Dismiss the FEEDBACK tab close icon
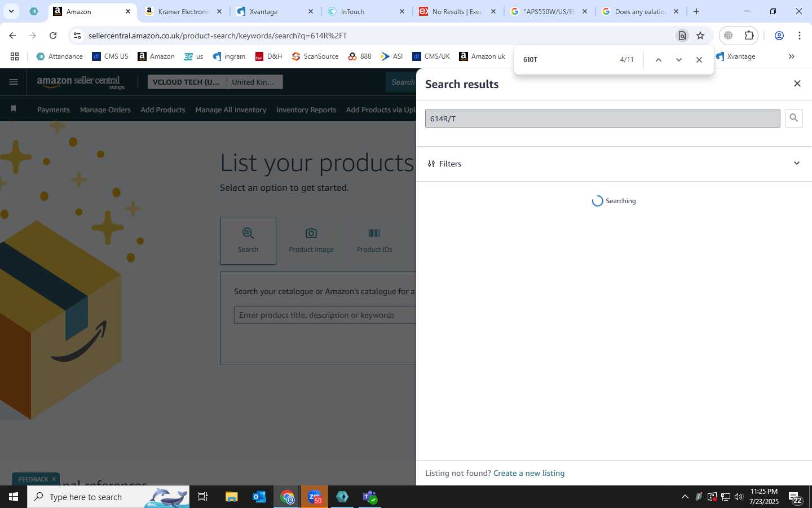This screenshot has height=508, width=812. pyautogui.click(x=54, y=479)
